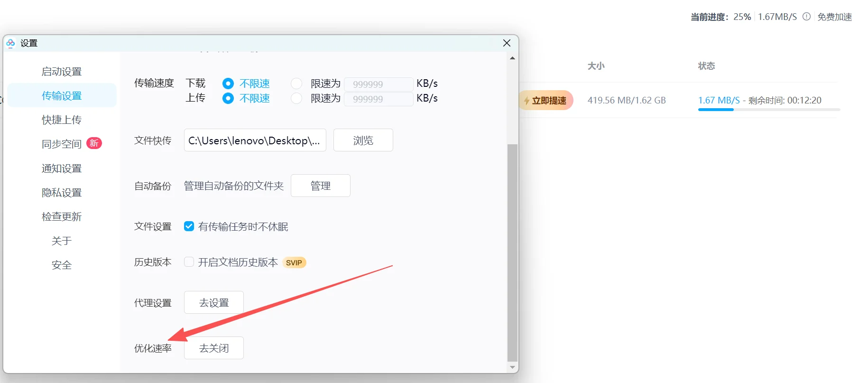Click the 剩余时间: 00:12:20 text

coord(785,100)
